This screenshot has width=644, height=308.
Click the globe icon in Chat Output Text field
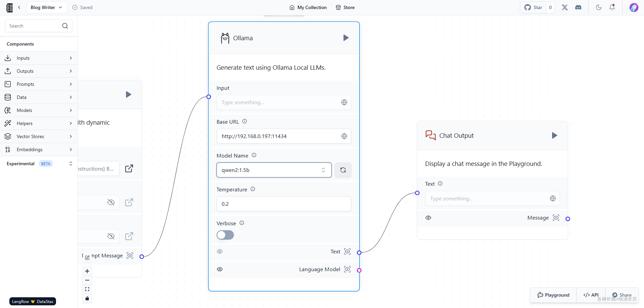553,198
